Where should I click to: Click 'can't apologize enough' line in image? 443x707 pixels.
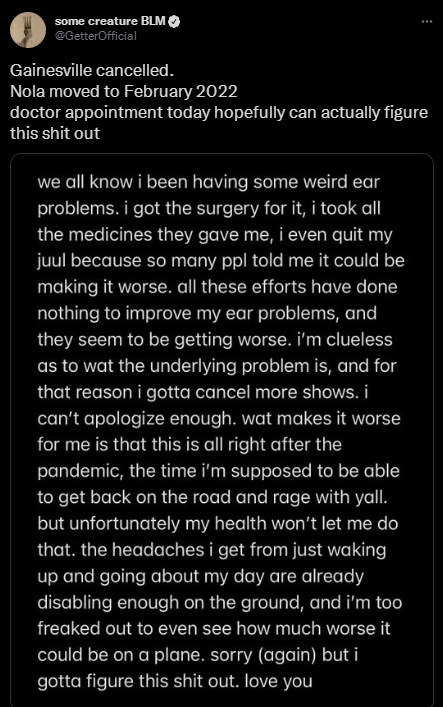219,418
